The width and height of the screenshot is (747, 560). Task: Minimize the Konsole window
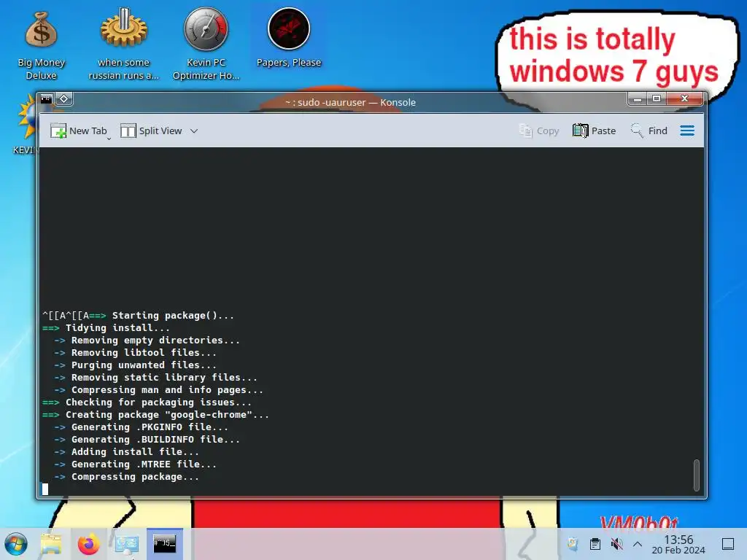point(638,98)
